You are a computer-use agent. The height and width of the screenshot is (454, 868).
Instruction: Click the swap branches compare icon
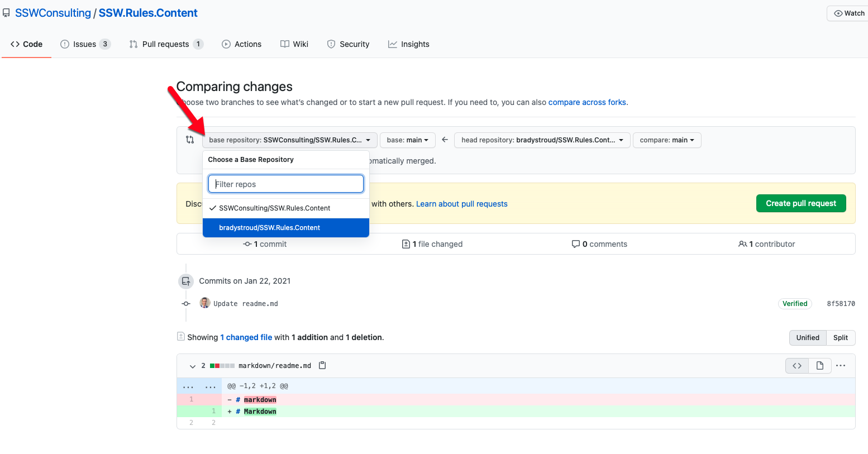point(190,140)
